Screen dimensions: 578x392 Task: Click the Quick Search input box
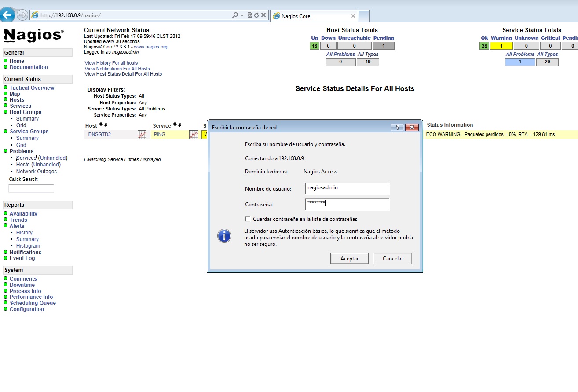coord(31,188)
